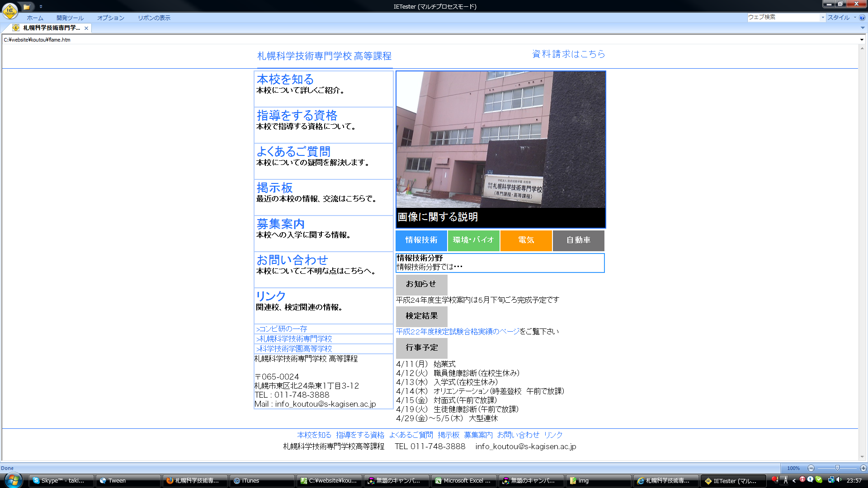This screenshot has width=868, height=488.
Task: Click the volume speaker tray icon
Action: pos(839,480)
